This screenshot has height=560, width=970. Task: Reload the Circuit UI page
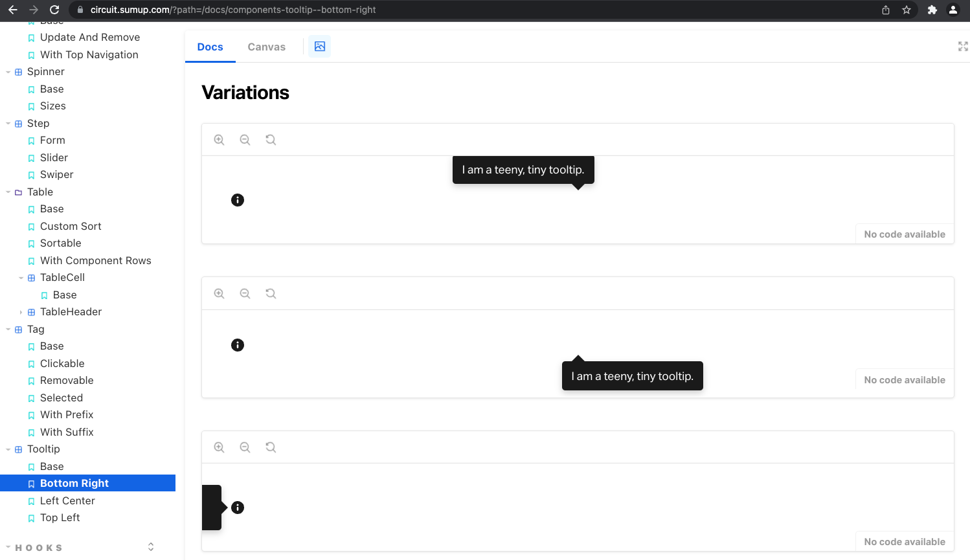54,10
